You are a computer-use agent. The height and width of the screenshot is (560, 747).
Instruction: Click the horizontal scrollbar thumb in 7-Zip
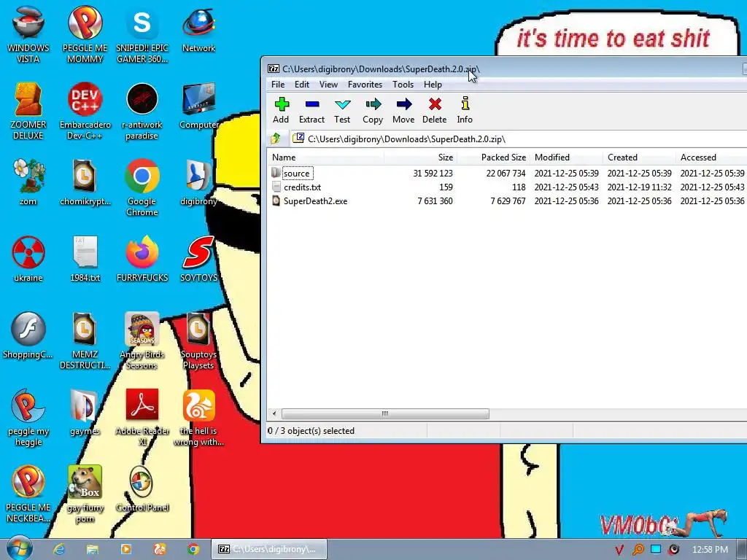click(385, 414)
